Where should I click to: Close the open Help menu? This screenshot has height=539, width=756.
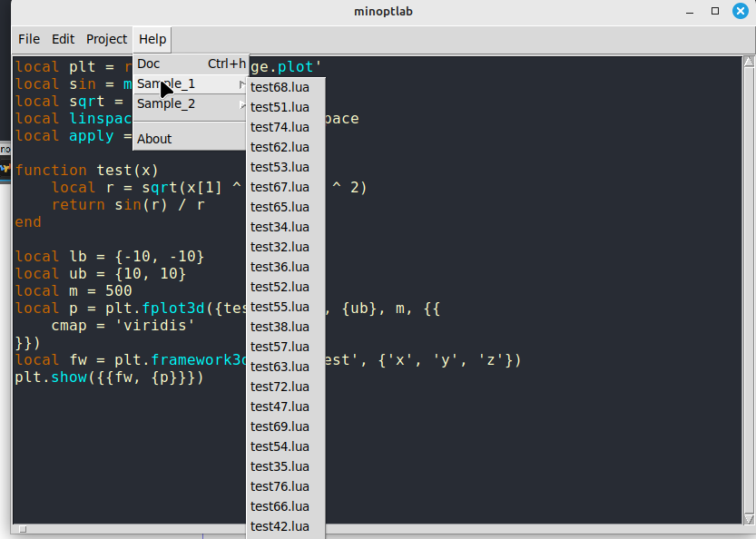tap(152, 39)
